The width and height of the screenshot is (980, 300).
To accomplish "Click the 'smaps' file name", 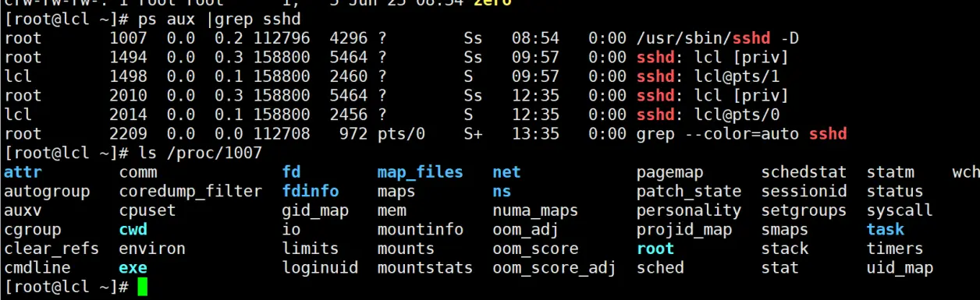I will point(785,230).
